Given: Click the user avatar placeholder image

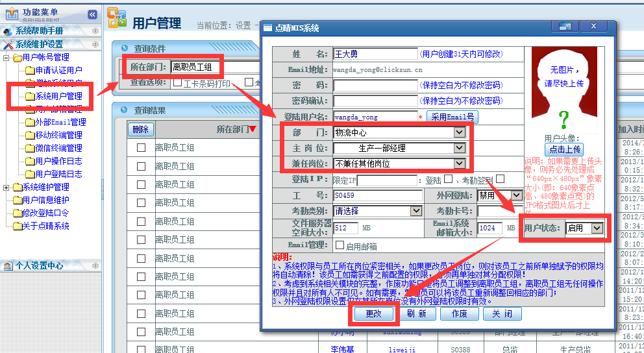Looking at the screenshot, I should pos(564,90).
